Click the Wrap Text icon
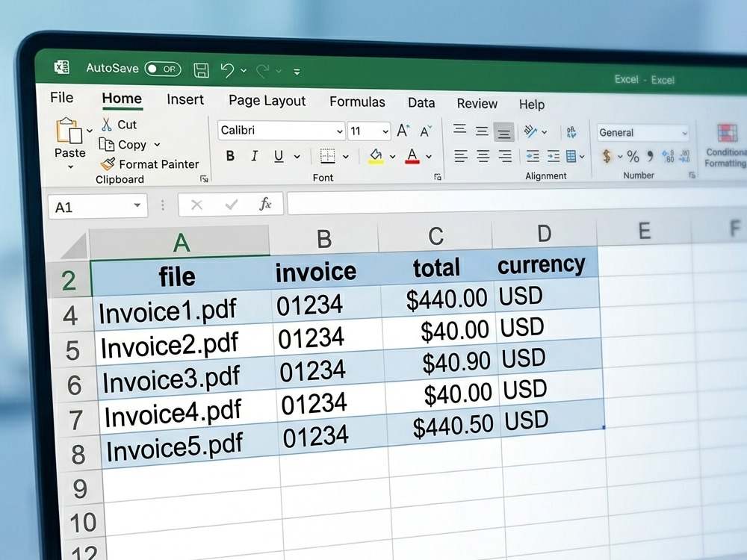 tap(571, 132)
